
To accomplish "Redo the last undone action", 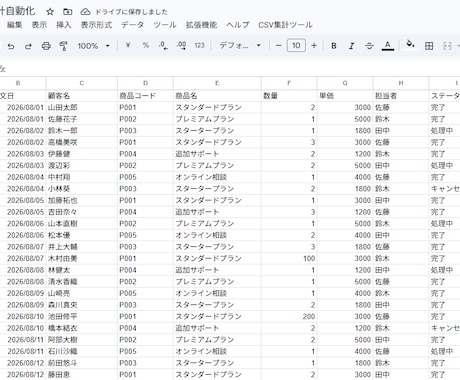I will [x=28, y=46].
